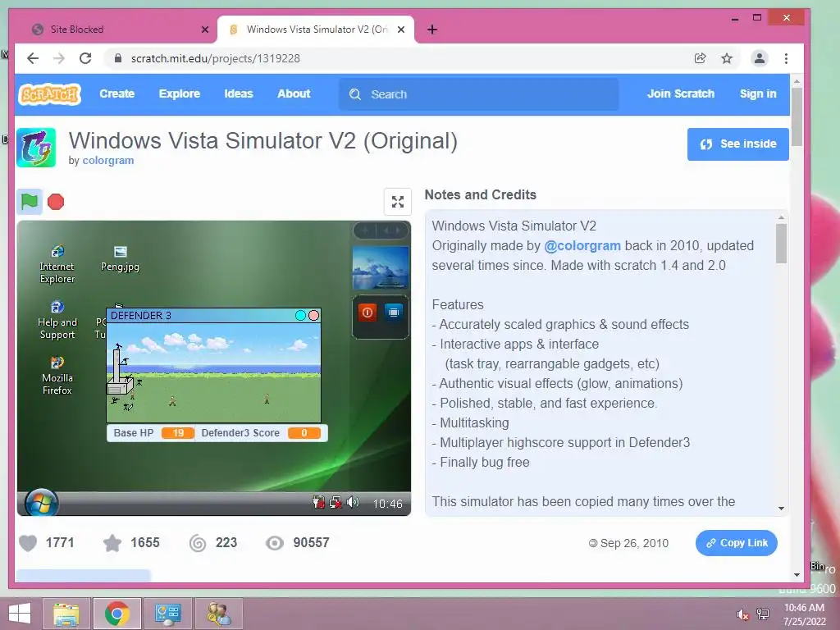Open the Create menu item
This screenshot has width=840, height=630.
pyautogui.click(x=116, y=94)
